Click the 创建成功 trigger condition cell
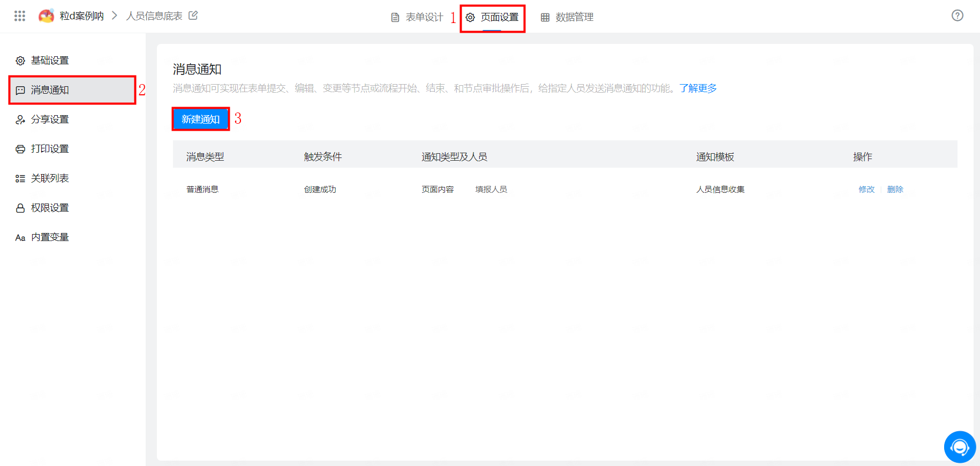Viewport: 980px width, 466px height. click(x=320, y=189)
